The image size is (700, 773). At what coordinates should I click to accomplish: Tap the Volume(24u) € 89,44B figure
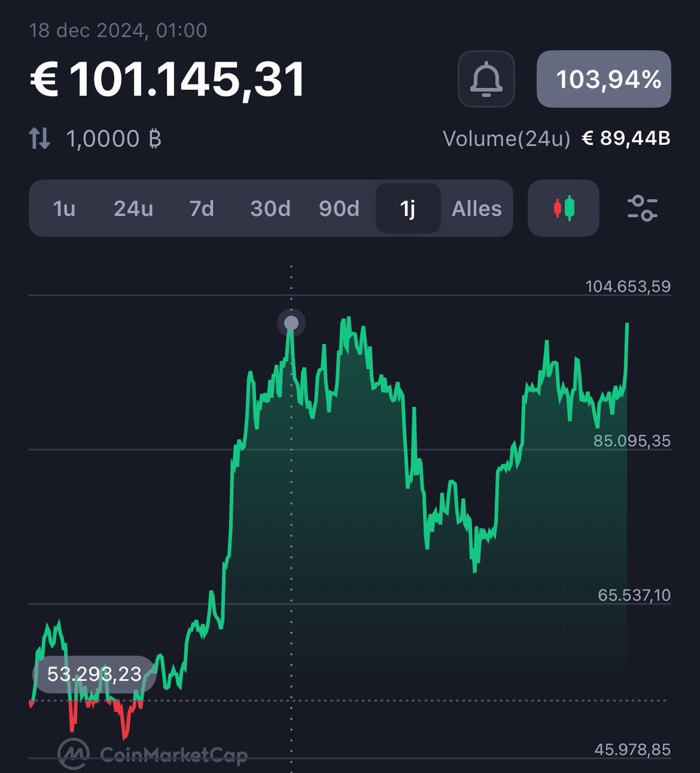pos(556,139)
